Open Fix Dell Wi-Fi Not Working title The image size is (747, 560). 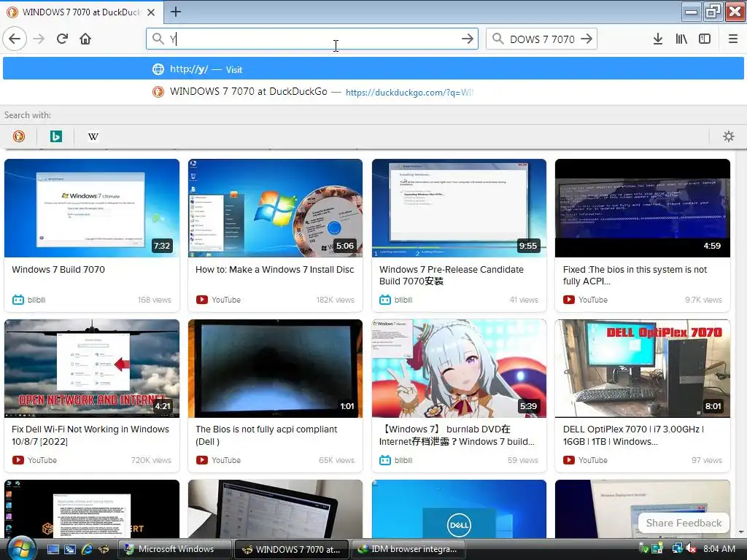coord(90,435)
